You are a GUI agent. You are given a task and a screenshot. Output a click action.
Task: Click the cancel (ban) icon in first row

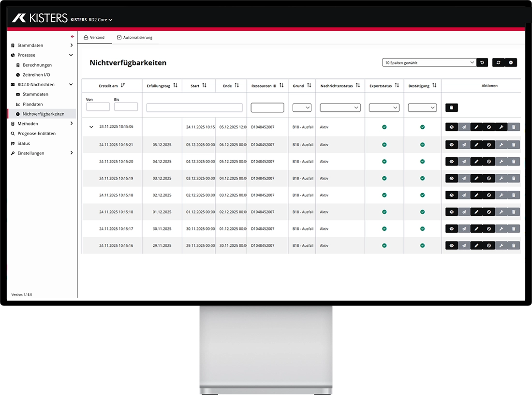point(489,127)
